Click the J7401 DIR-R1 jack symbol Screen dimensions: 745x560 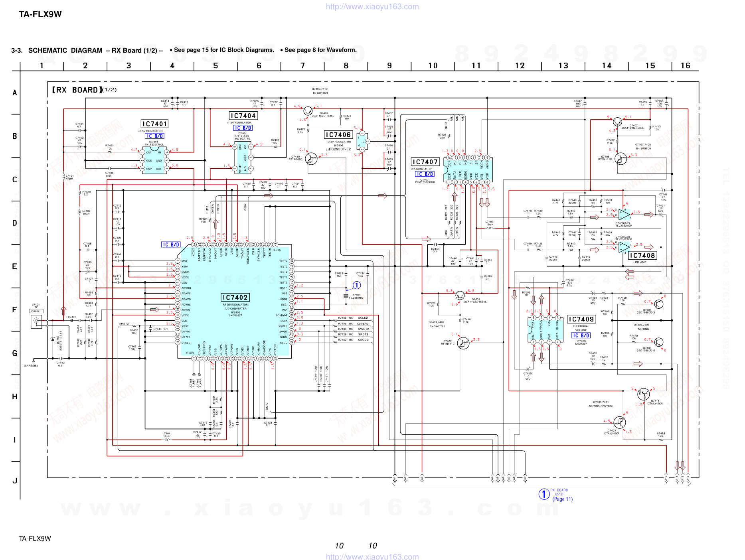pos(36,321)
